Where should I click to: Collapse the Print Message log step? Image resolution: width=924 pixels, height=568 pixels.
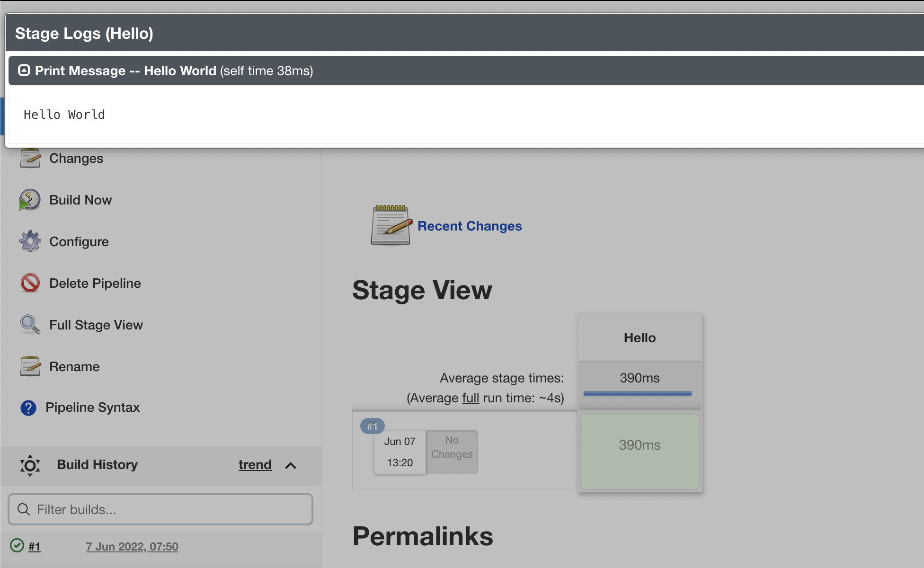pyautogui.click(x=24, y=71)
